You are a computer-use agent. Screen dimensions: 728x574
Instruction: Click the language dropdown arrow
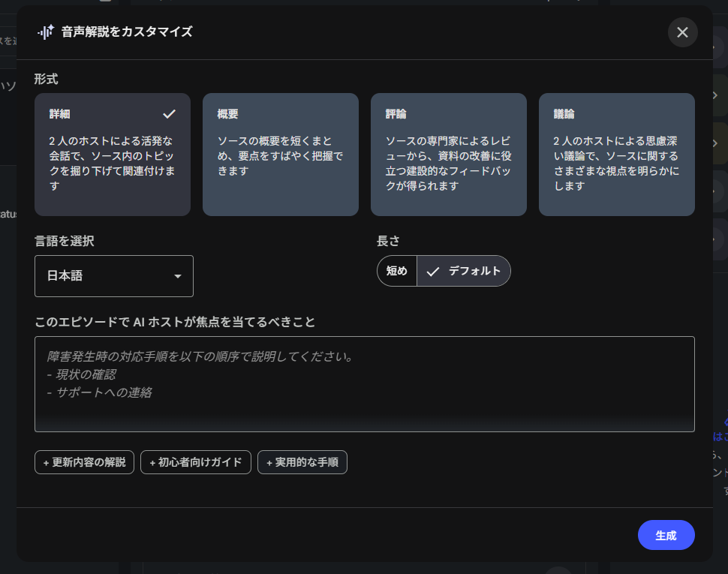[x=178, y=276]
